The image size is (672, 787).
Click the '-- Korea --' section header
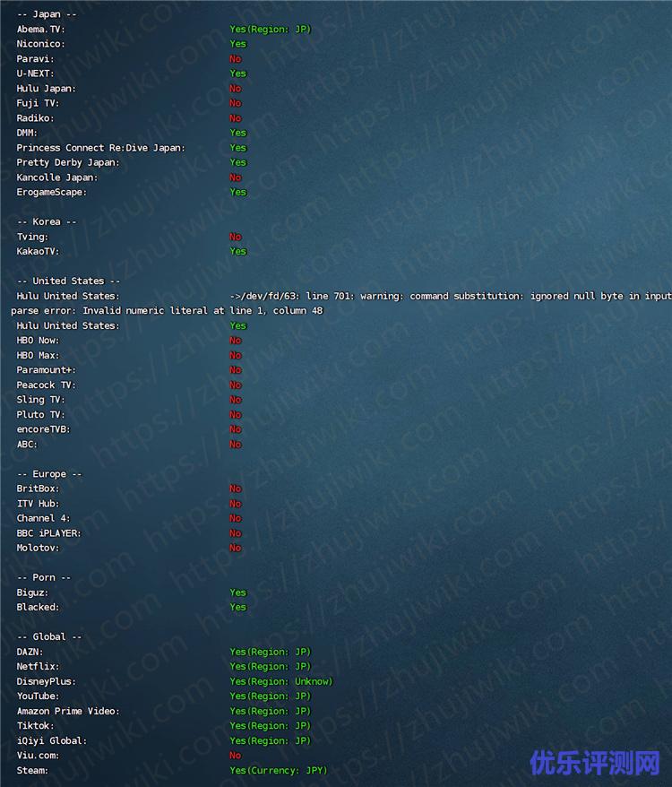[x=47, y=221]
